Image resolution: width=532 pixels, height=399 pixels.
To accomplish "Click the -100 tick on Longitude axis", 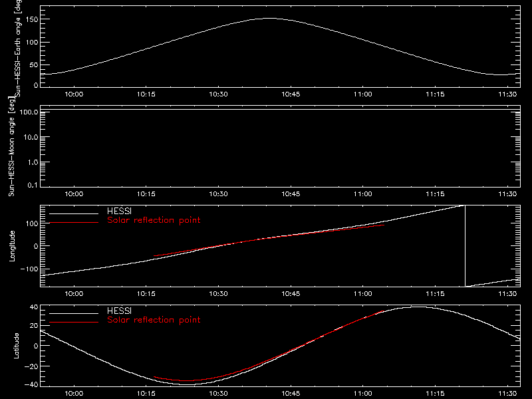I will pyautogui.click(x=29, y=269).
